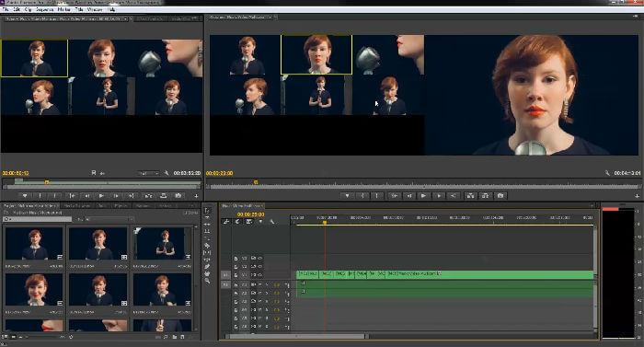This screenshot has width=644, height=347.
Task: Click the Lift button in Program monitor
Action: click(x=470, y=196)
